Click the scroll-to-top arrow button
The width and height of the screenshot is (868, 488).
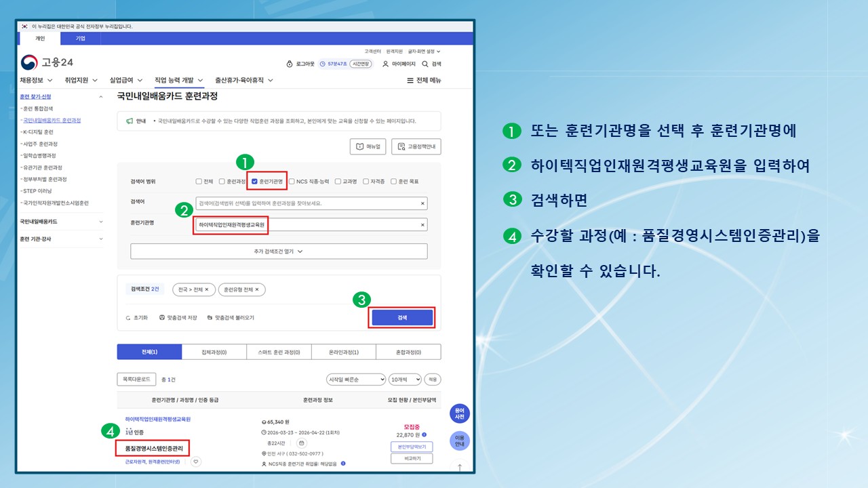tap(459, 467)
